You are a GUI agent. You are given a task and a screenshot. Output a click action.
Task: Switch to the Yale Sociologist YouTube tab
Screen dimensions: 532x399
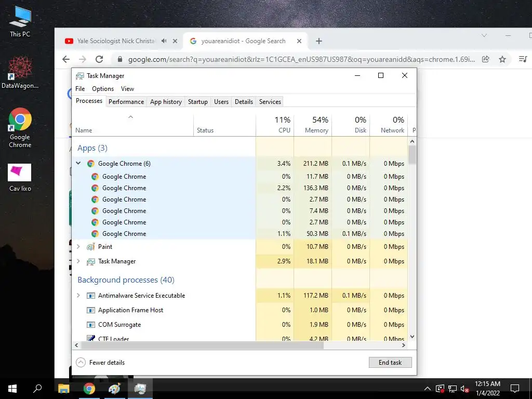click(x=116, y=41)
